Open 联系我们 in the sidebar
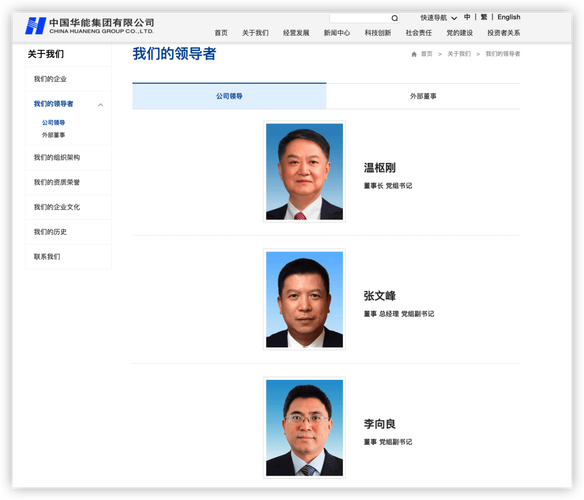The width and height of the screenshot is (584, 500). point(47,257)
